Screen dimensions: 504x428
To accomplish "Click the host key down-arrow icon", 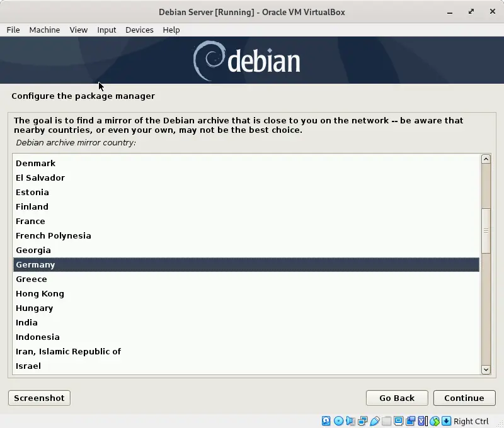I will pyautogui.click(x=447, y=420).
